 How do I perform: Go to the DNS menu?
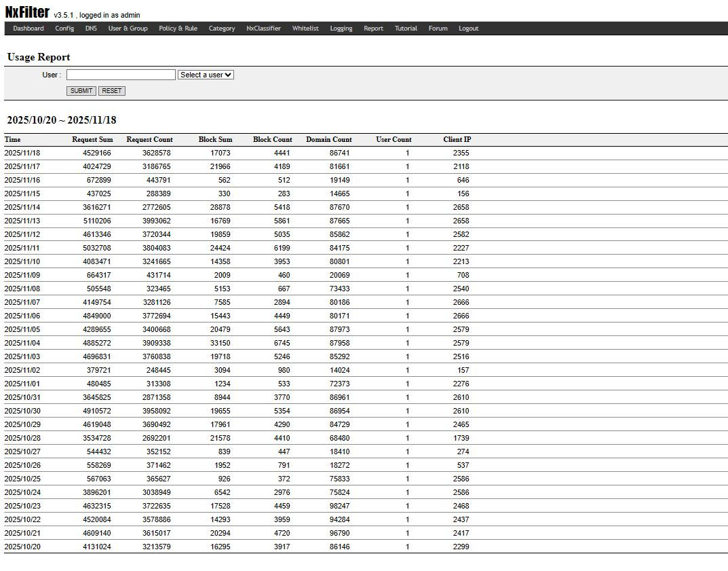coord(91,29)
